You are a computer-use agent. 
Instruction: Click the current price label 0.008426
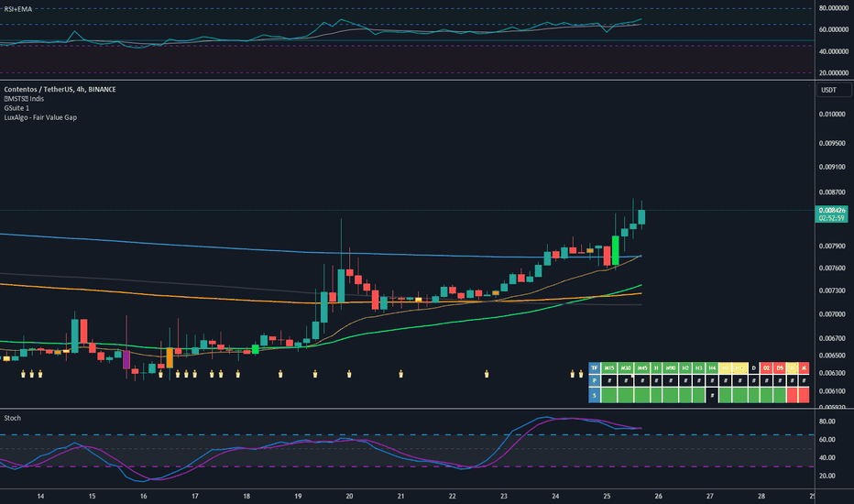[832, 211]
